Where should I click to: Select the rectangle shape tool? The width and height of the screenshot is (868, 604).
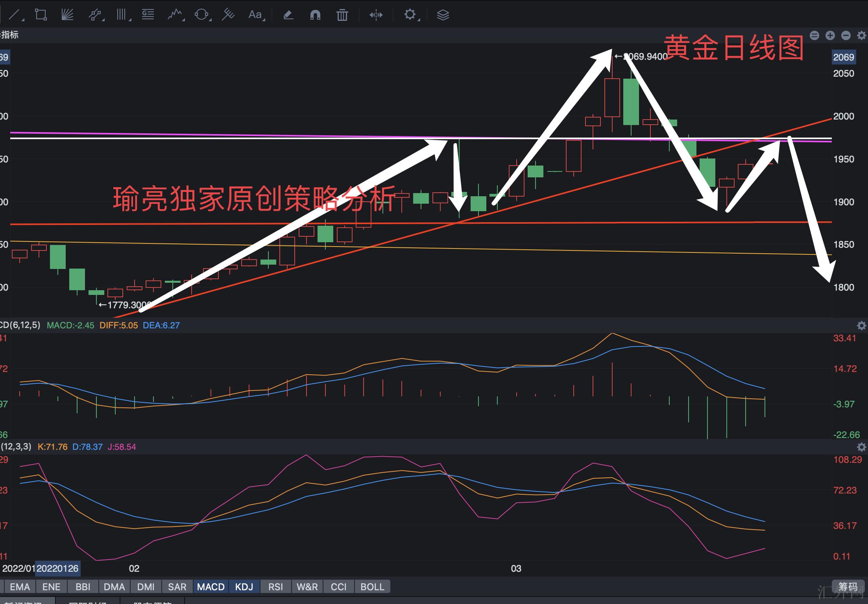[41, 15]
